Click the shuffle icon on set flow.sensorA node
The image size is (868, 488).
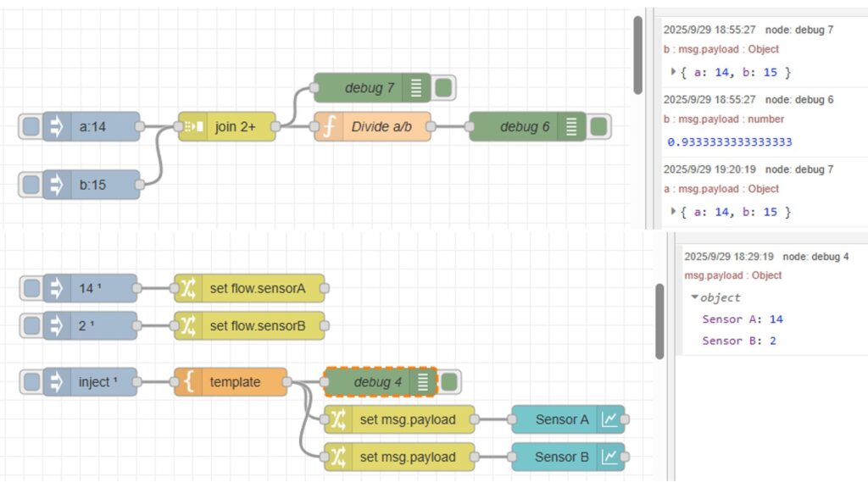tap(188, 289)
